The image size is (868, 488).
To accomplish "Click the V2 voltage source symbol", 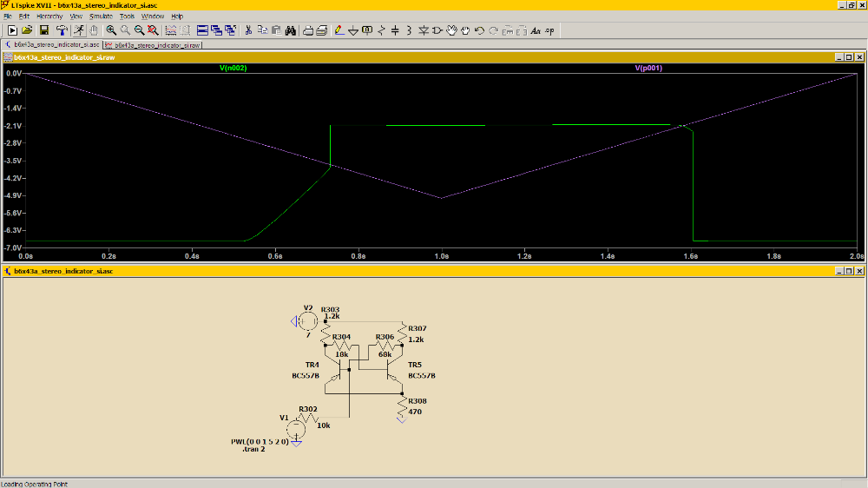I will pyautogui.click(x=307, y=321).
